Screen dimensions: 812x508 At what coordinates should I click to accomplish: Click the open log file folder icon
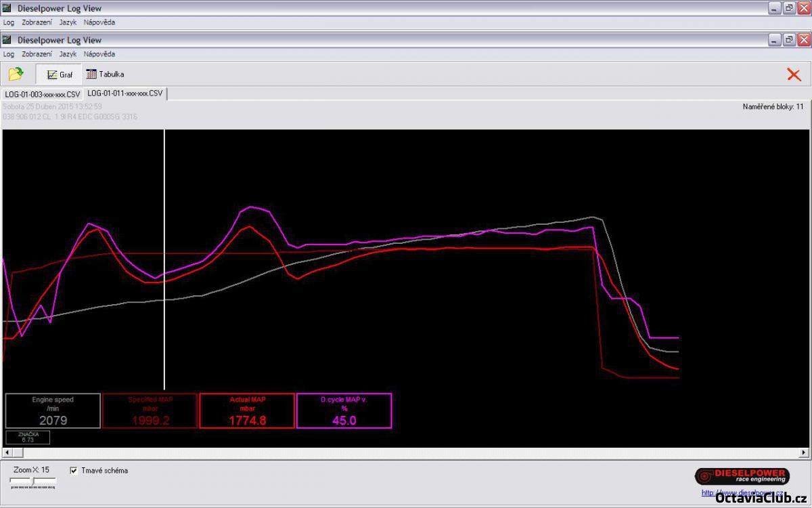16,74
